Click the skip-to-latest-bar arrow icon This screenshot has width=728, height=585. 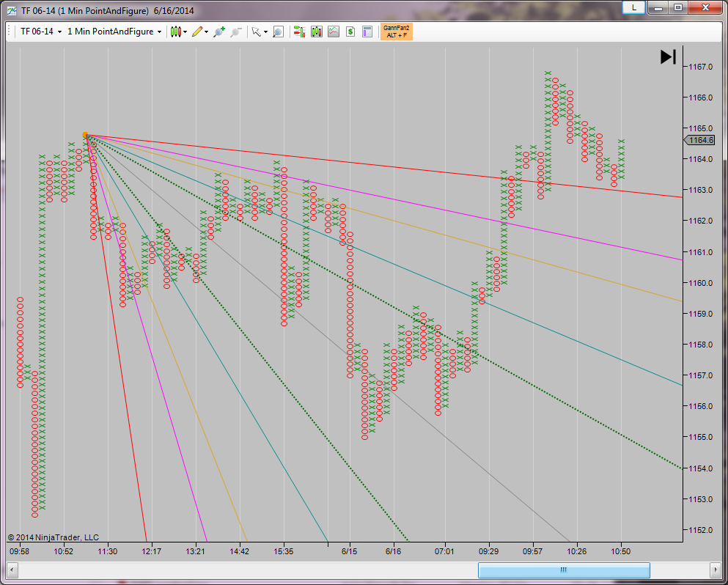click(668, 57)
